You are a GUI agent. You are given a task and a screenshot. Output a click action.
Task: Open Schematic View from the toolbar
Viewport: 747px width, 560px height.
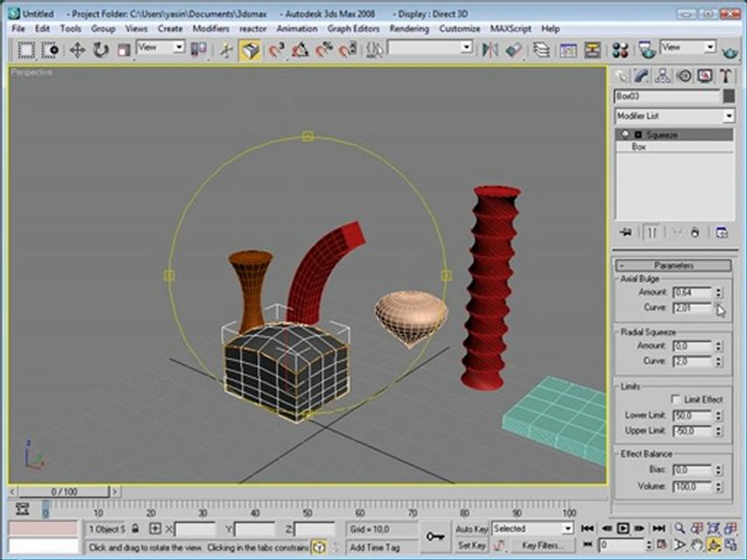pos(592,50)
